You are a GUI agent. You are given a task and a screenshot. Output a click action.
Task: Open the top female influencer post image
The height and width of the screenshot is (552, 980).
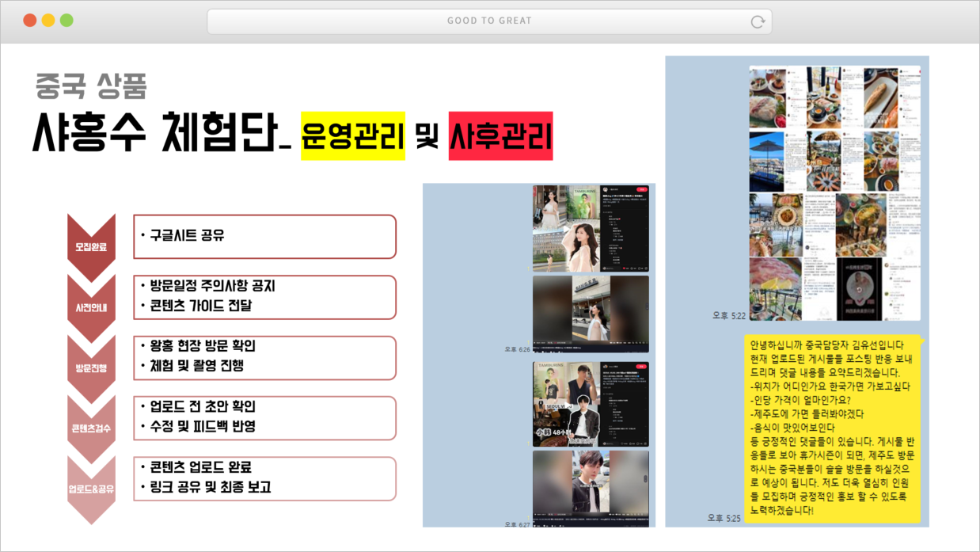point(591,228)
